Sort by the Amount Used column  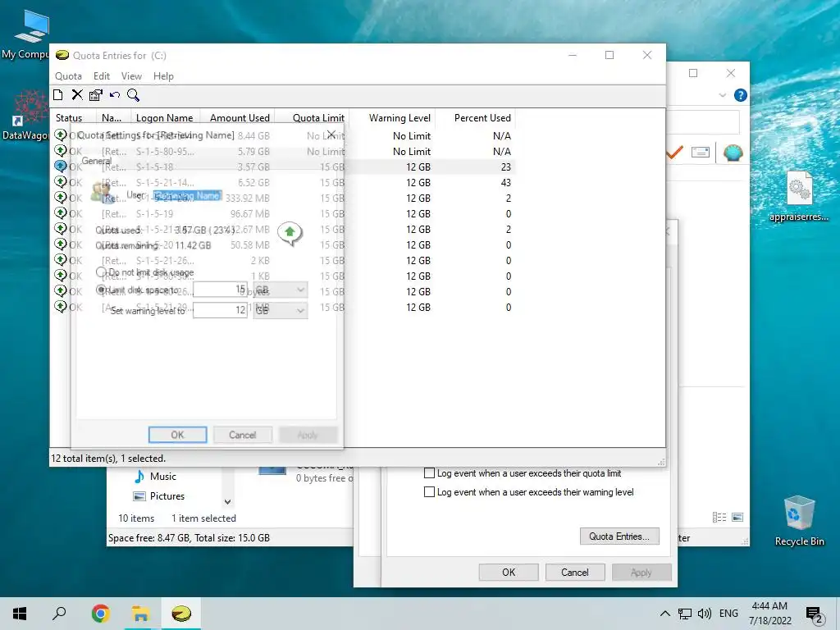(240, 118)
